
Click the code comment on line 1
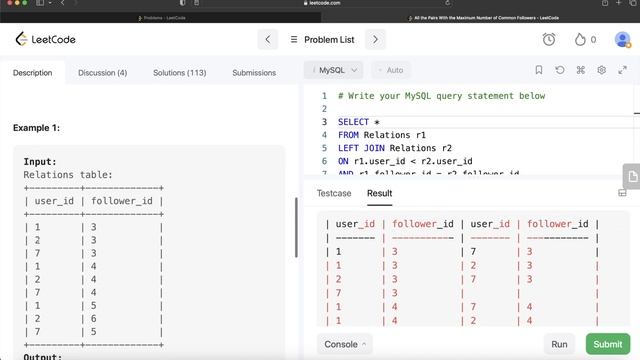[441, 96]
